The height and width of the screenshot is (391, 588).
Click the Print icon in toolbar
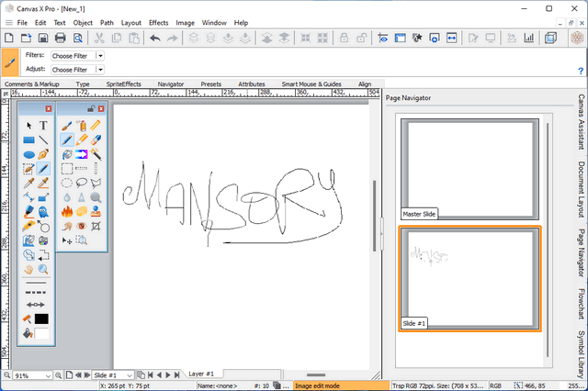pyautogui.click(x=60, y=39)
